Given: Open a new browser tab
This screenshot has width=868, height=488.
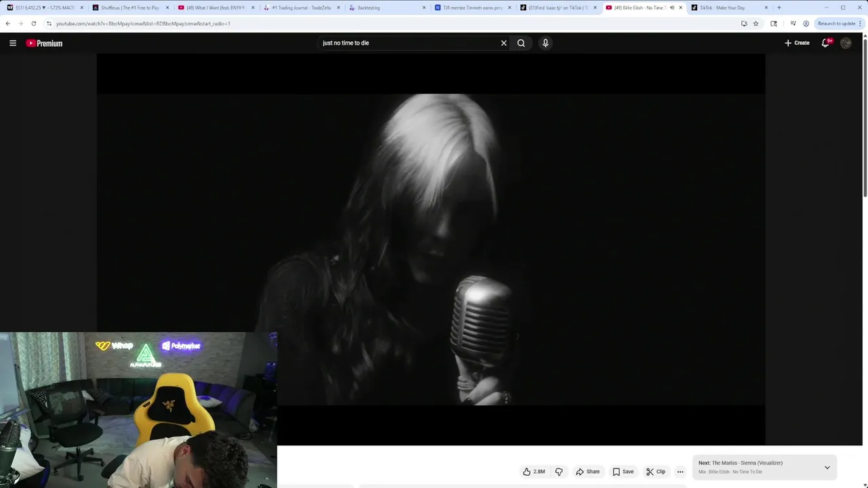Looking at the screenshot, I should click(x=779, y=7).
